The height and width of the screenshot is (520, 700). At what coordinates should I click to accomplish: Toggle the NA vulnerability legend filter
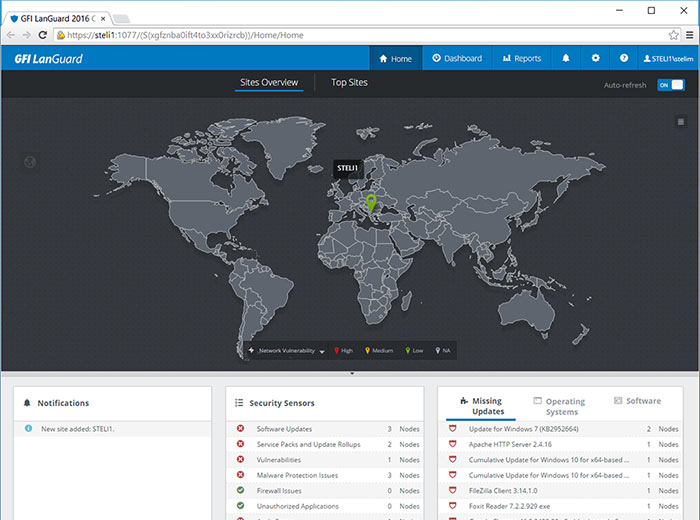[443, 351]
